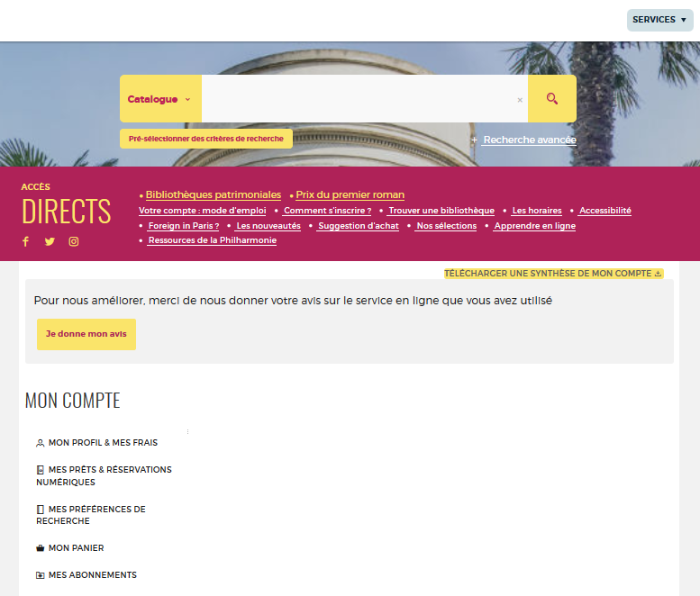The image size is (700, 596).
Task: Open Ressources de la Philharmonie link
Action: (x=212, y=240)
